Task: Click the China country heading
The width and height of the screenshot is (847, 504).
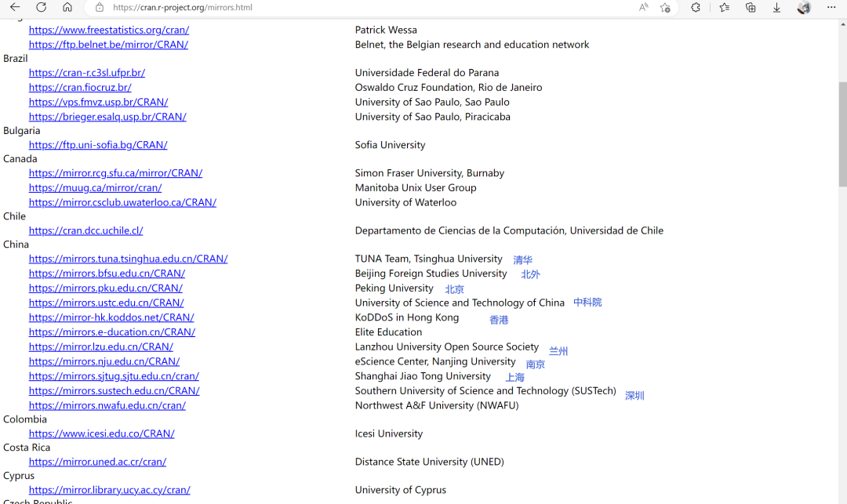Action: coord(16,245)
